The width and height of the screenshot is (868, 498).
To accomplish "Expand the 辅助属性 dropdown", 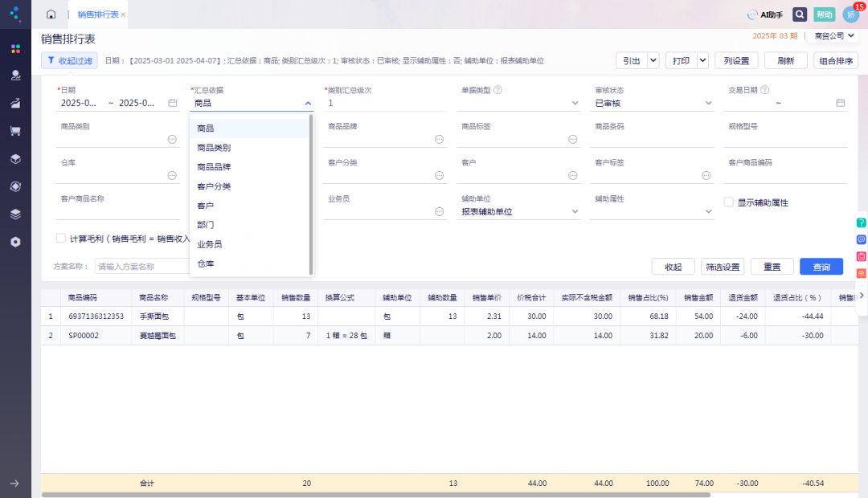I will [708, 211].
